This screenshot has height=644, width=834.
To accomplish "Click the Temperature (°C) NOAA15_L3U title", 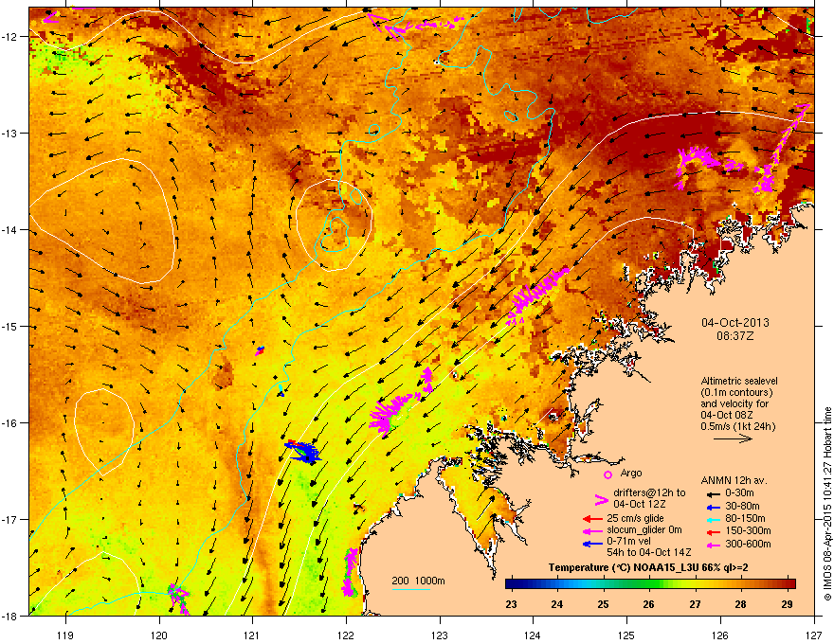I will click(648, 568).
